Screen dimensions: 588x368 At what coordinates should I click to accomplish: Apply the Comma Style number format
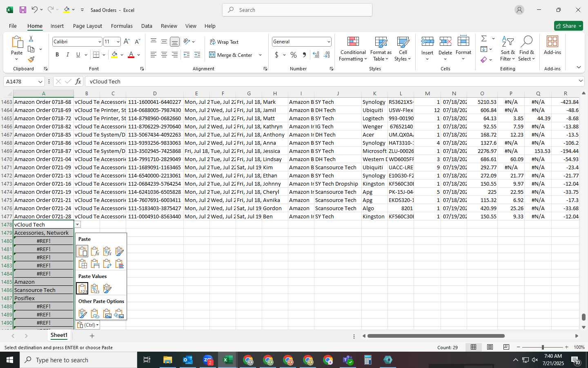click(304, 55)
